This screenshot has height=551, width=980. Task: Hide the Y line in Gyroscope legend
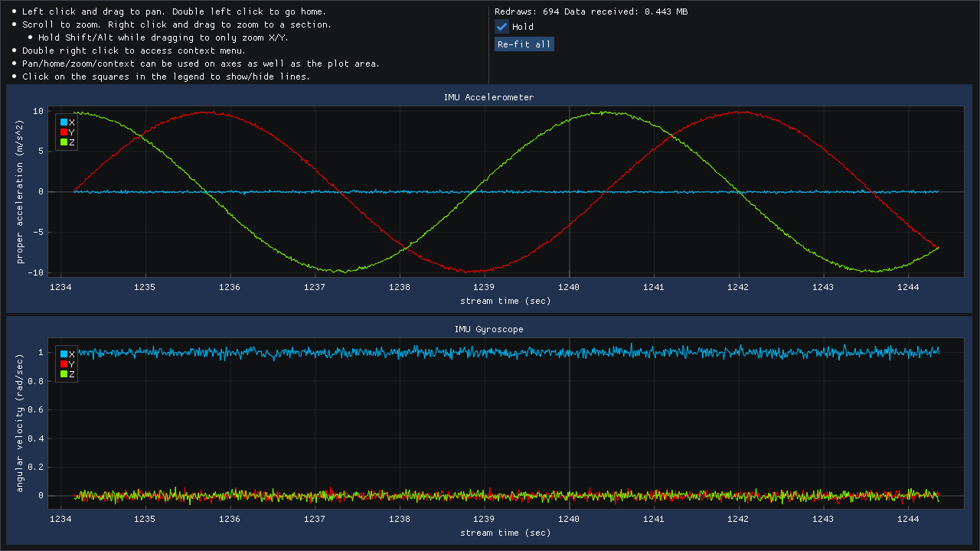64,364
